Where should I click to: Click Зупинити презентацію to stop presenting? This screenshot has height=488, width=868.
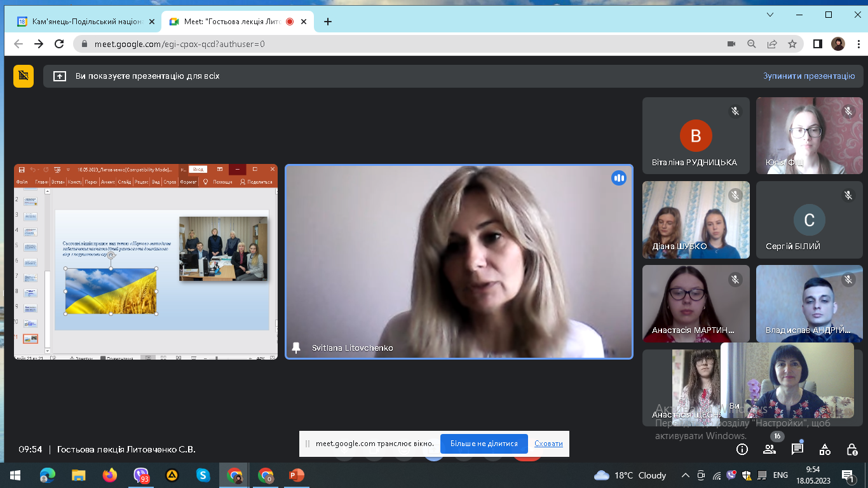click(808, 76)
